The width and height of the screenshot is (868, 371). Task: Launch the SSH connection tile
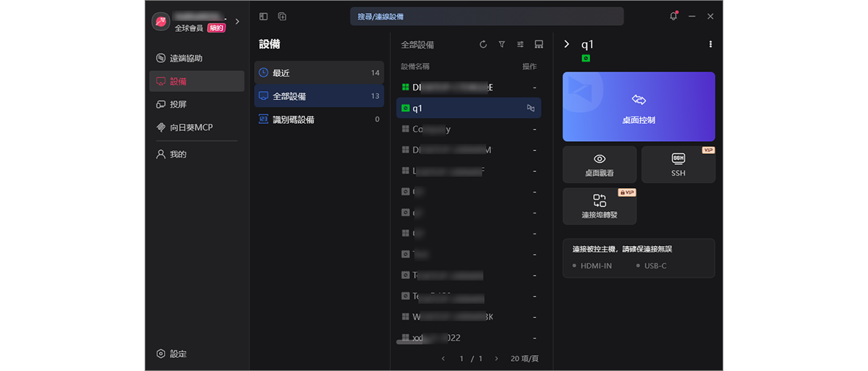[678, 165]
